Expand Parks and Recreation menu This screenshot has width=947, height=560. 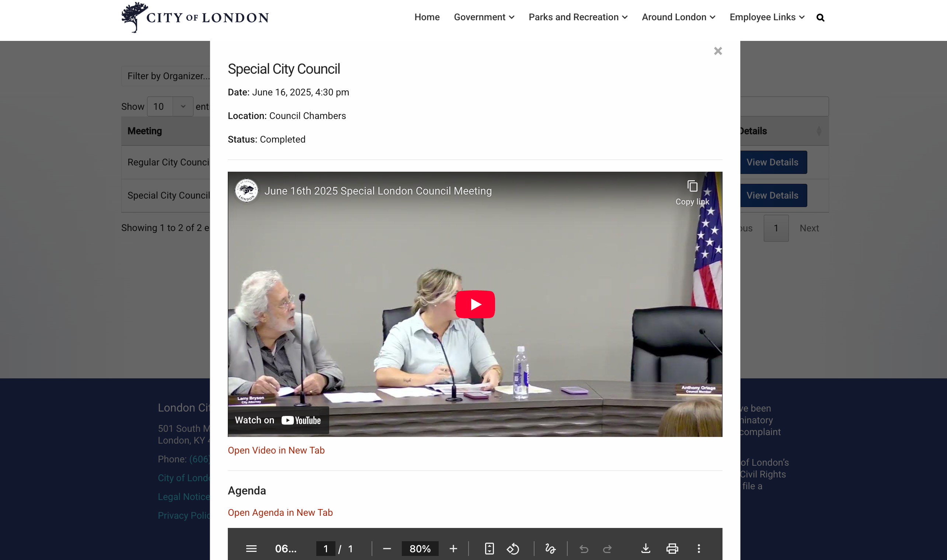pyautogui.click(x=578, y=17)
